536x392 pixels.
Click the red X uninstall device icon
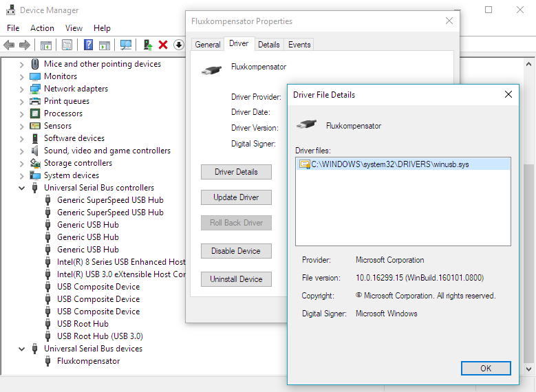point(163,45)
